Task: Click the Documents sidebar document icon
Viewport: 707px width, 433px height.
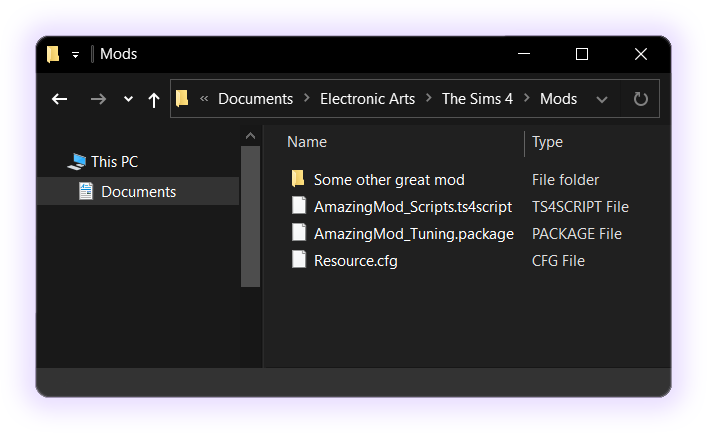Action: click(x=86, y=191)
